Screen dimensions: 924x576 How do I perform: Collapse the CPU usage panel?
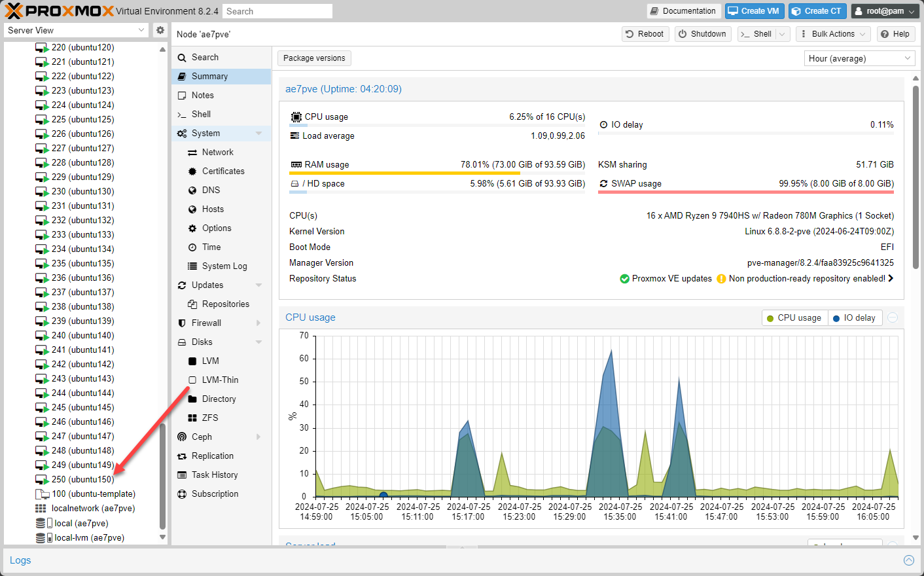(893, 317)
